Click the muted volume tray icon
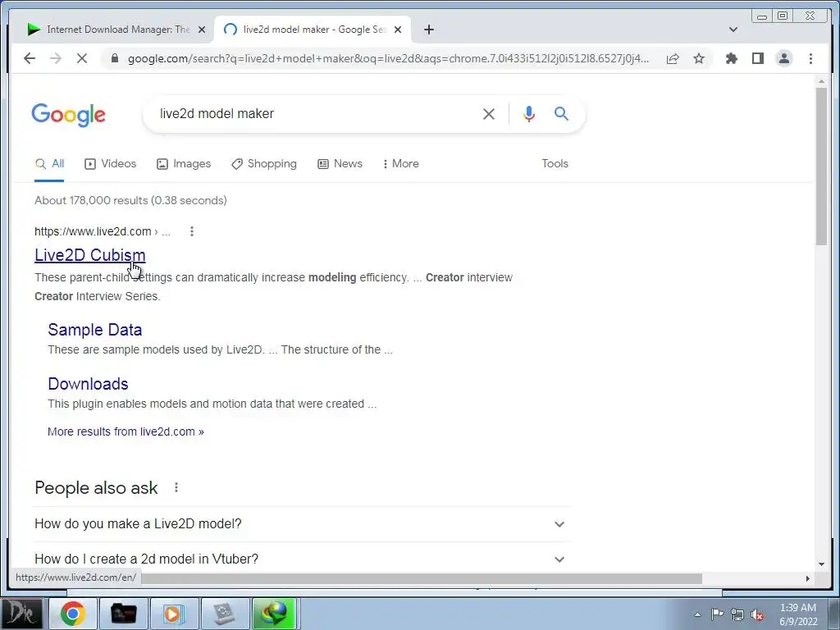 (757, 614)
